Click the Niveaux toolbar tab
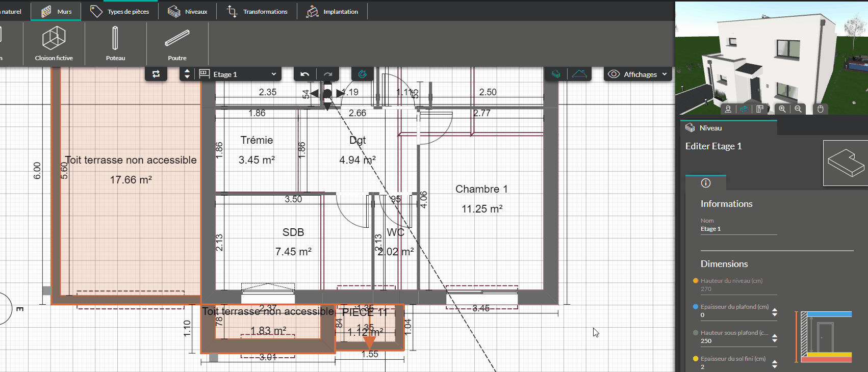 tap(187, 11)
